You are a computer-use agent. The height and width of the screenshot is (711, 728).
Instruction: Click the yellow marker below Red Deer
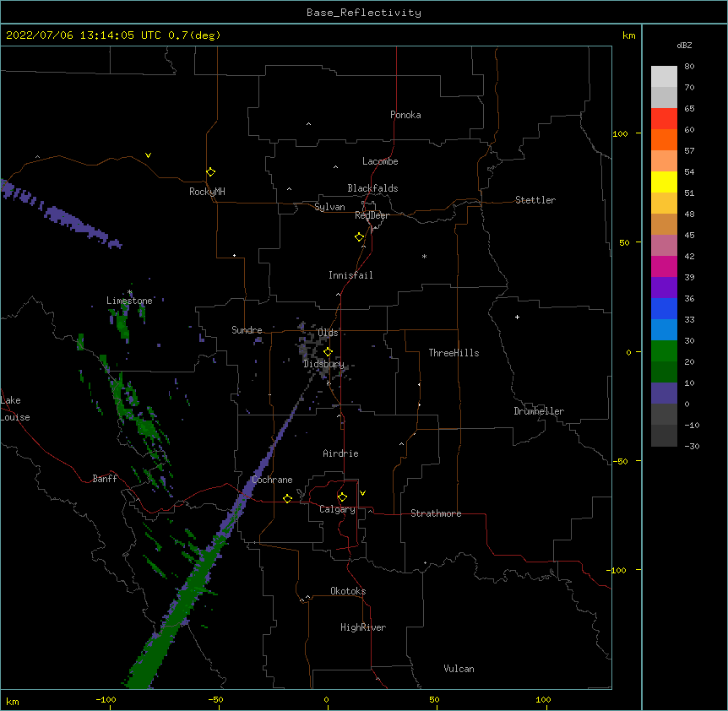coord(359,237)
